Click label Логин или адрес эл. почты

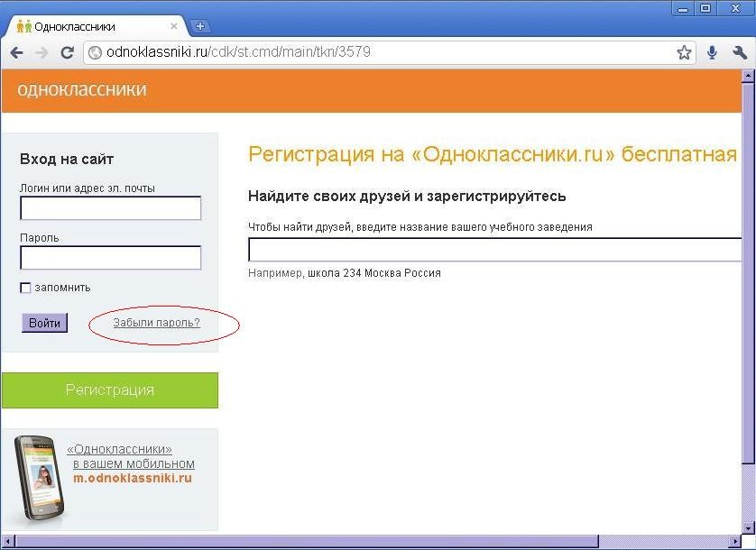88,188
